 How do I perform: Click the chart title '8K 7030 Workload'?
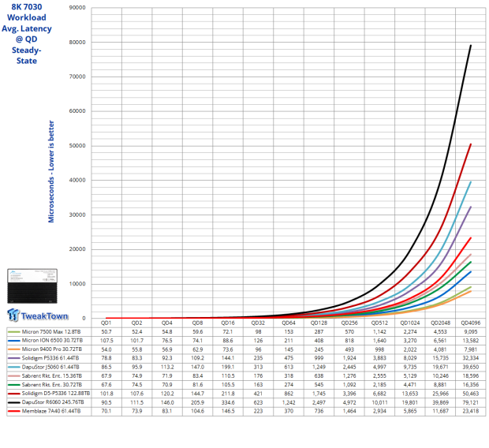(x=27, y=12)
